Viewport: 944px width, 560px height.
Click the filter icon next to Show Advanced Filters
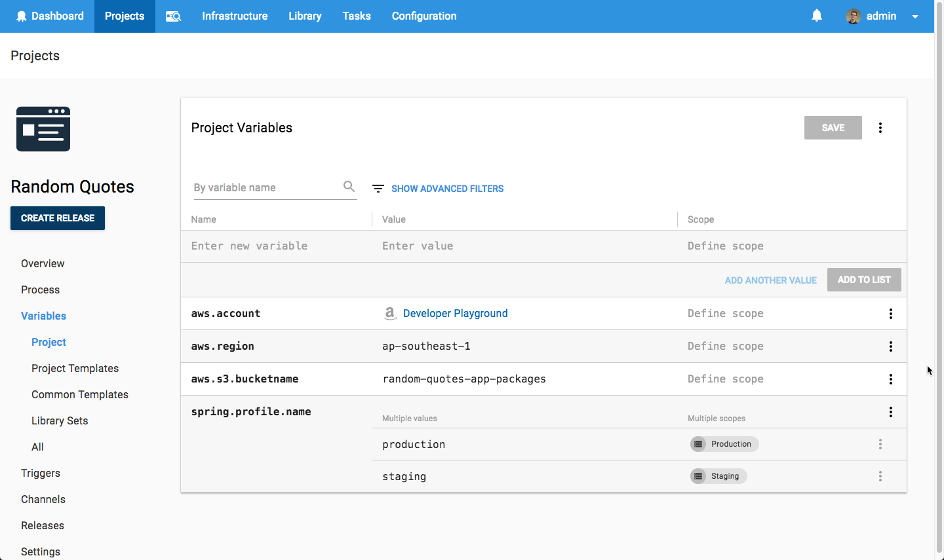coord(378,188)
